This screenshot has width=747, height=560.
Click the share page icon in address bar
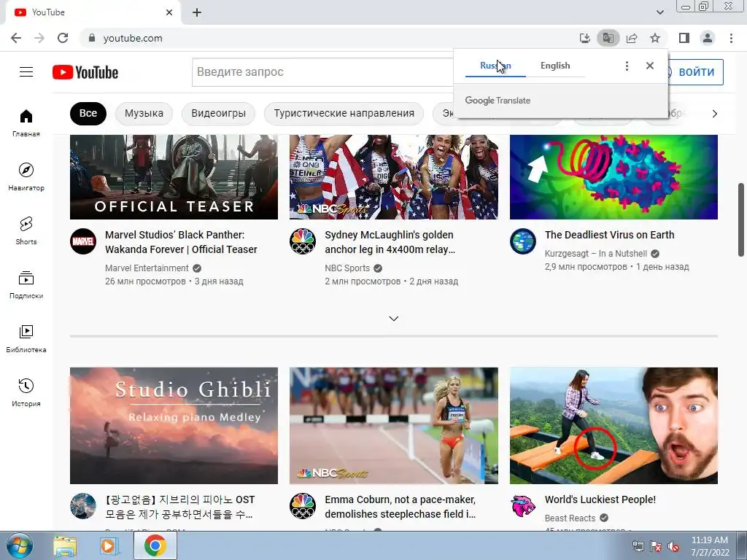632,38
